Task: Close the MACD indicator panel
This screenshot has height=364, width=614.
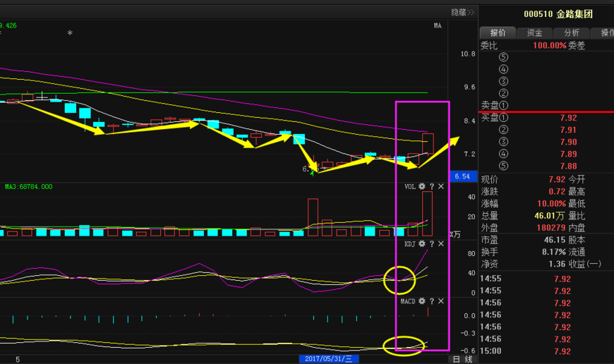Action: pos(441,301)
